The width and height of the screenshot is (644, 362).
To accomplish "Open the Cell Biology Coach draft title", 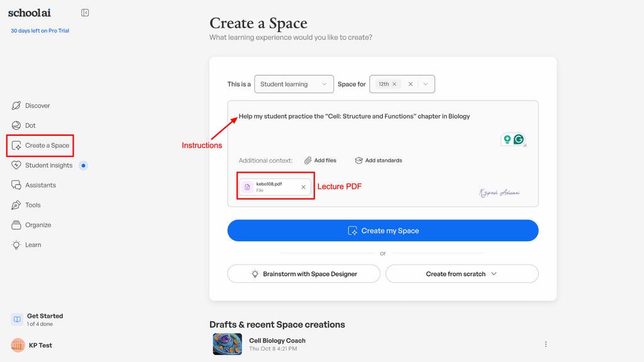I will [x=277, y=341].
